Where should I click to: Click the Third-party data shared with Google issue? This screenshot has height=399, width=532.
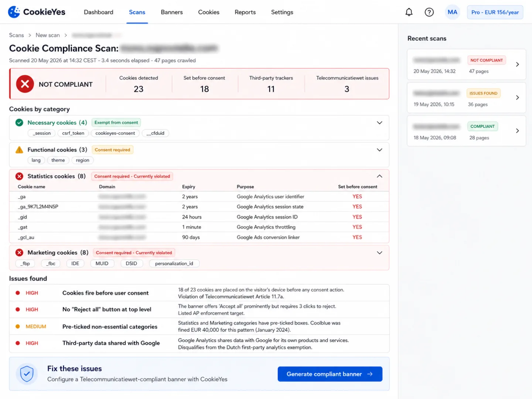coord(111,343)
